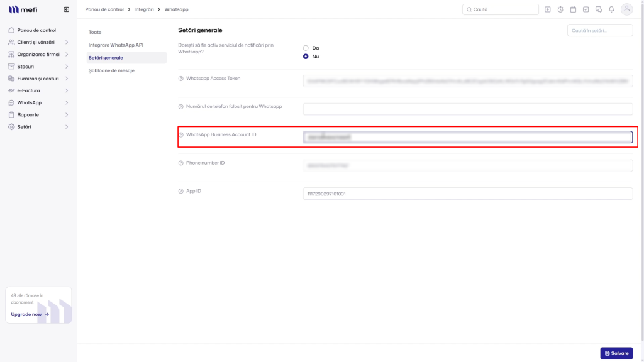Viewport: 644px width, 362px height.
Task: Click the add-new plus icon in top bar
Action: click(x=548, y=9)
